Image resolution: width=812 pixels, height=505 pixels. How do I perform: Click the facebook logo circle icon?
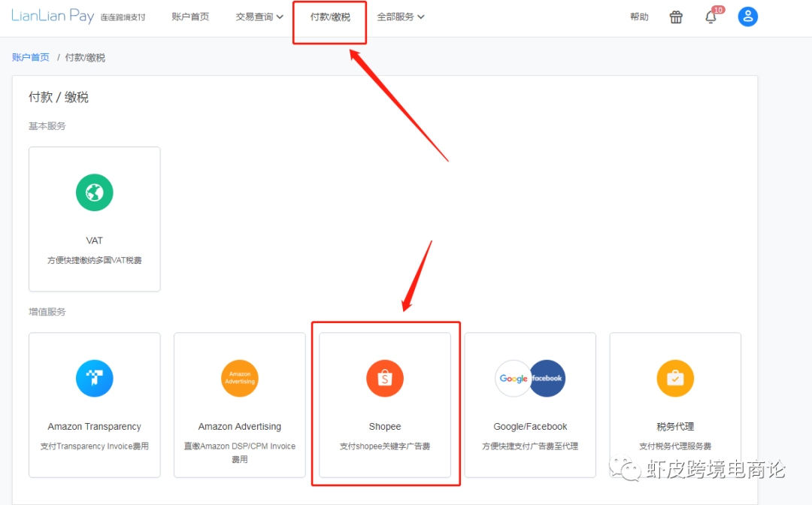pyautogui.click(x=548, y=378)
